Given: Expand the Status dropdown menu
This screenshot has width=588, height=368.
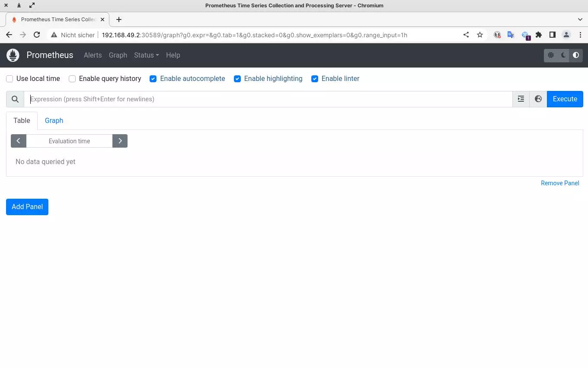Looking at the screenshot, I should coord(146,55).
